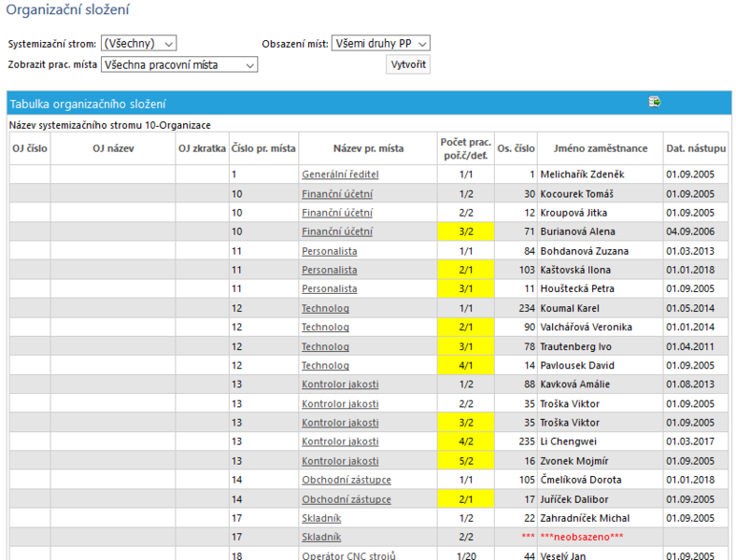Click the Dat. nástupu column header
This screenshot has height=560, width=736.
pos(696,148)
